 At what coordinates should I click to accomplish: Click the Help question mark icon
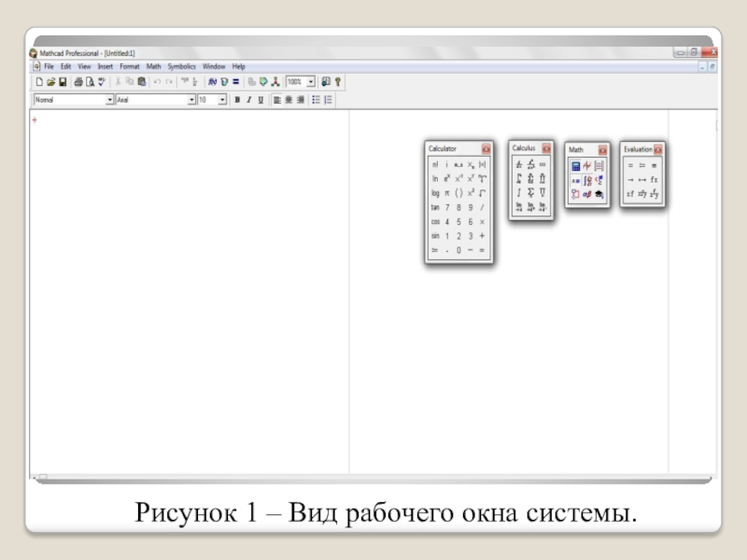(338, 82)
